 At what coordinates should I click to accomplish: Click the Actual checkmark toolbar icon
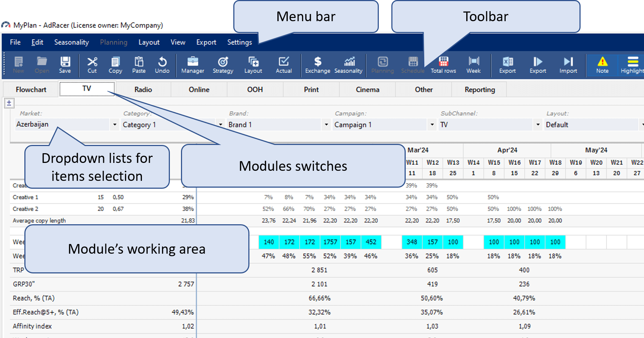tap(284, 65)
